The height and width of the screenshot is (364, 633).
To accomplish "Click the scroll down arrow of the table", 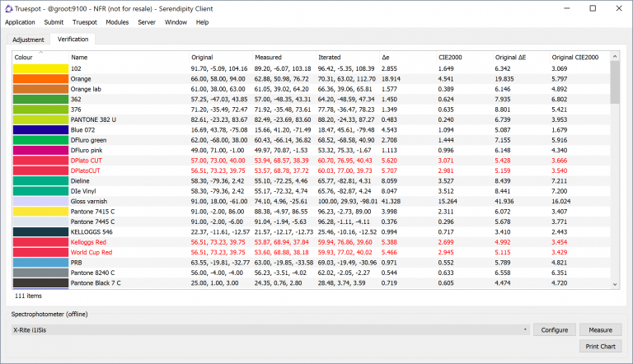I will (615, 284).
